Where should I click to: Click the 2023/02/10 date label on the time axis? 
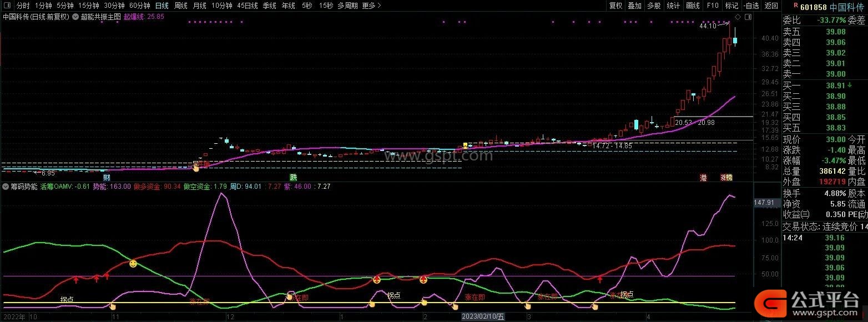coord(483,317)
